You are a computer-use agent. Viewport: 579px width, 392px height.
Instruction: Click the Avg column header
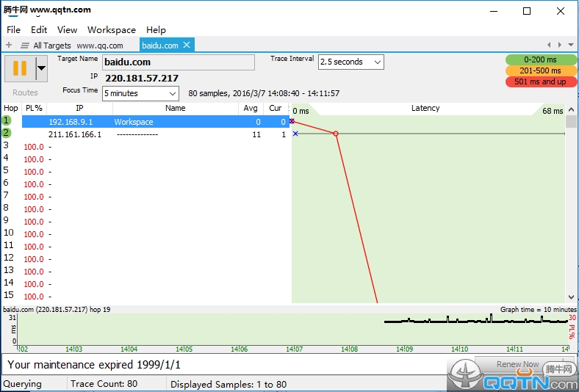[x=251, y=108]
